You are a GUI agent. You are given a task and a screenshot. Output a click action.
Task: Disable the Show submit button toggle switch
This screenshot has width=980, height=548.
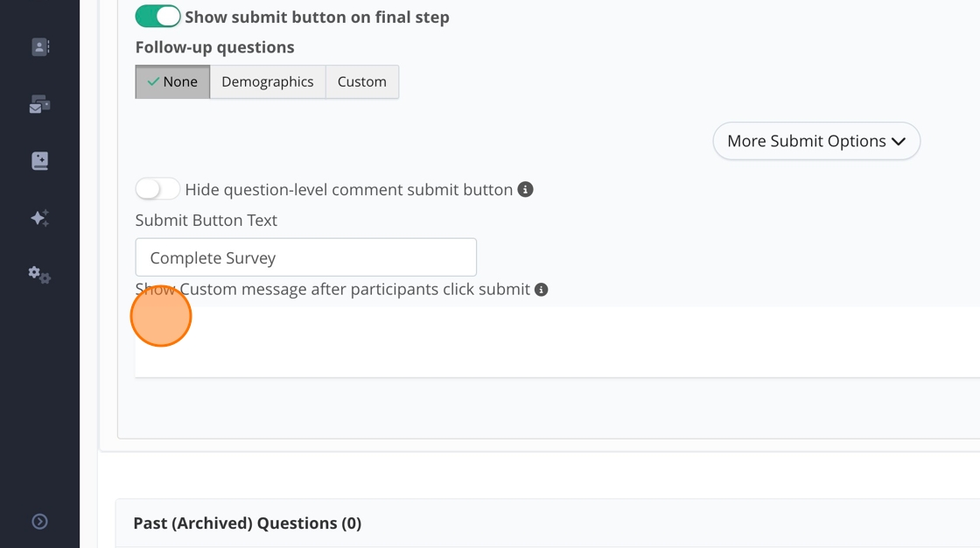tap(157, 17)
